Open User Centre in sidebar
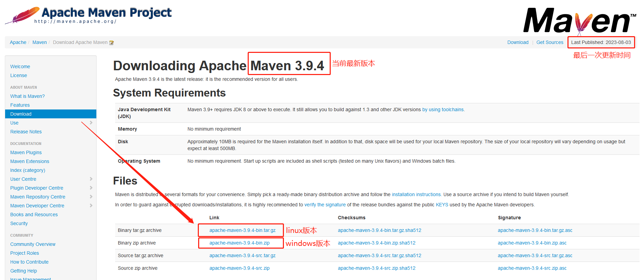Image resolution: width=644 pixels, height=280 pixels. pyautogui.click(x=23, y=179)
